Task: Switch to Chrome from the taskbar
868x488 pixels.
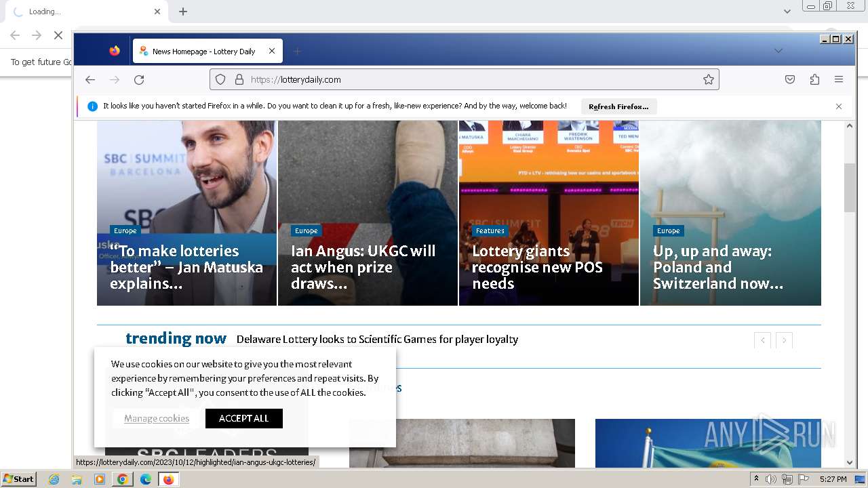Action: pos(122,479)
